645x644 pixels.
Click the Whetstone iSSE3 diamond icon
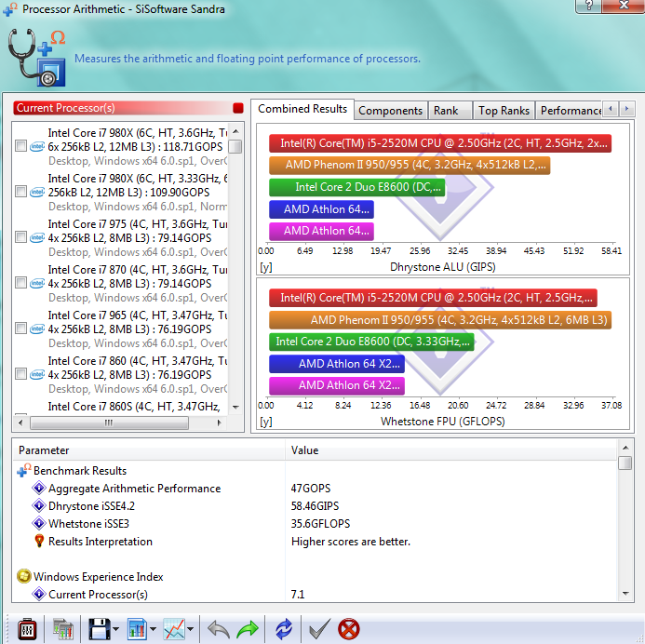(39, 524)
